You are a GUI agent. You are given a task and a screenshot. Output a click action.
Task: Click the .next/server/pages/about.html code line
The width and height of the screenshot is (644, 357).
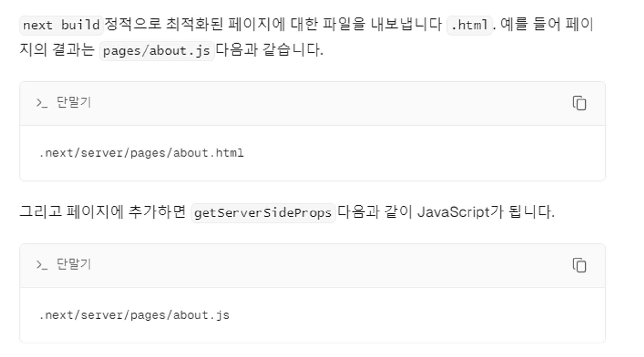[141, 153]
